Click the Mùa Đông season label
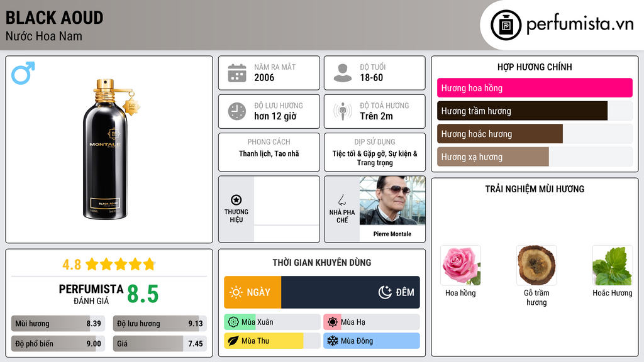Viewport: 644px width, 362px height. [x=357, y=341]
